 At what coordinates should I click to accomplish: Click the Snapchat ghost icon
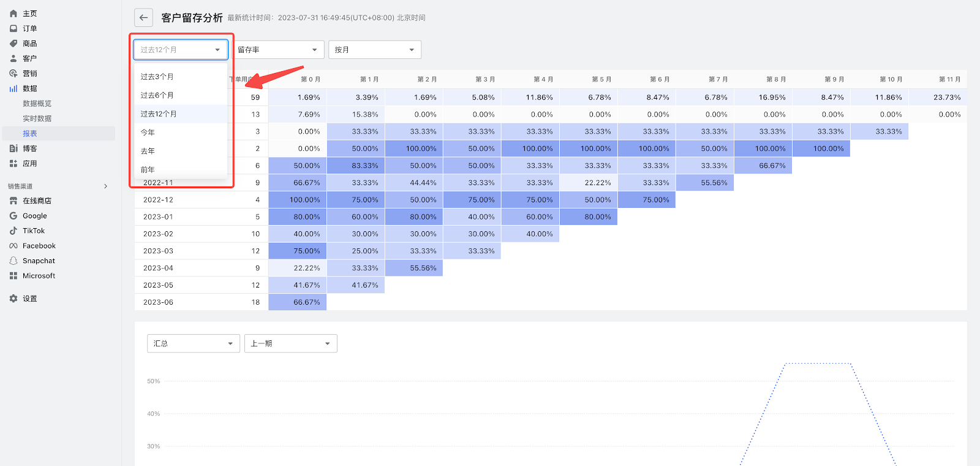(x=13, y=261)
